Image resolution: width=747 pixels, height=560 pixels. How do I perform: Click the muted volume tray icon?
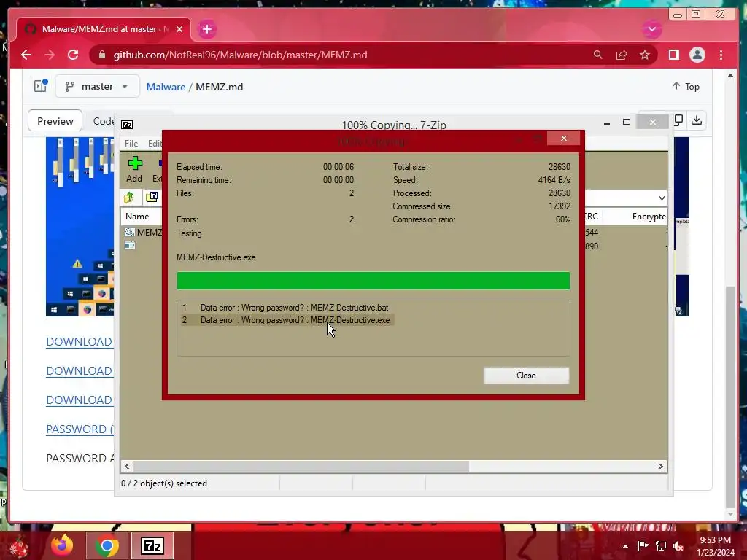point(678,545)
